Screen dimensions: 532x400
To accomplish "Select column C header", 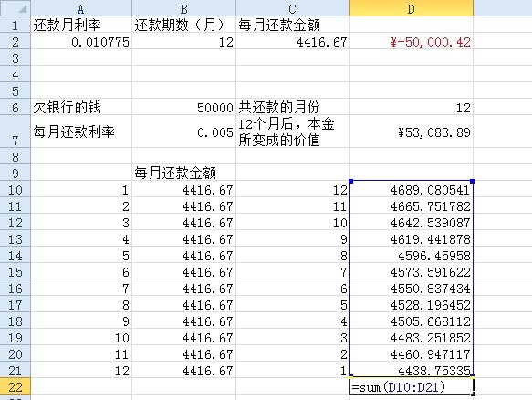I will point(293,8).
